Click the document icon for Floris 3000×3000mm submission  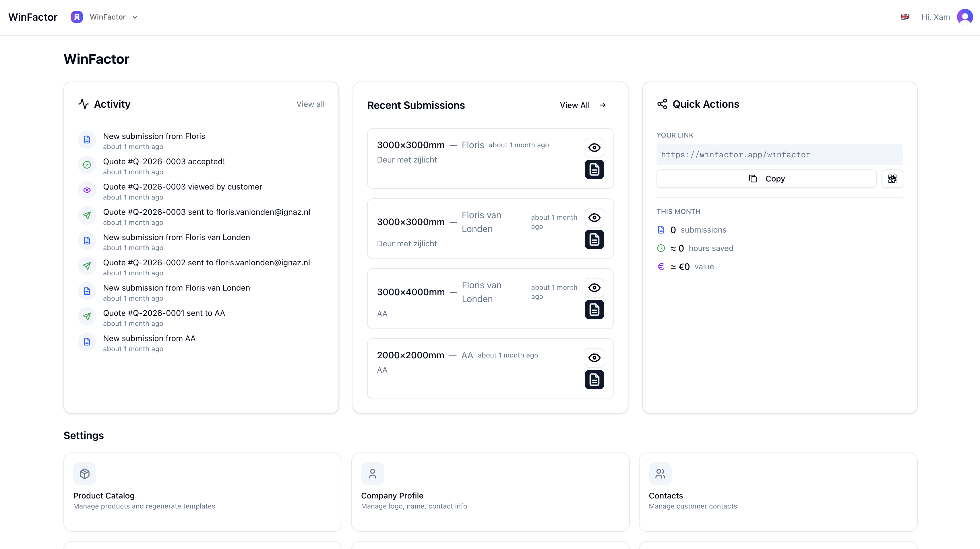coord(594,169)
